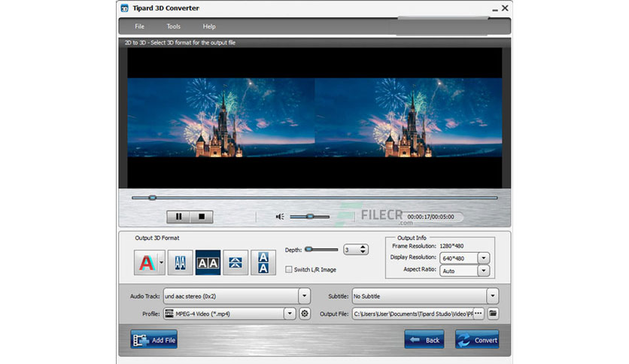Minimize the Tipard 3D Converter window
Screen dimensions: 629x364
coord(495,9)
